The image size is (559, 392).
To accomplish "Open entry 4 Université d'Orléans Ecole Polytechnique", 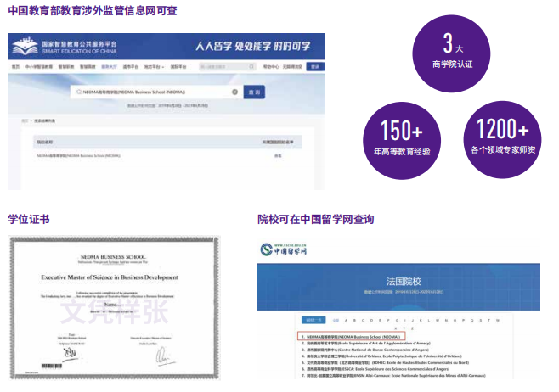I will 381,356.
